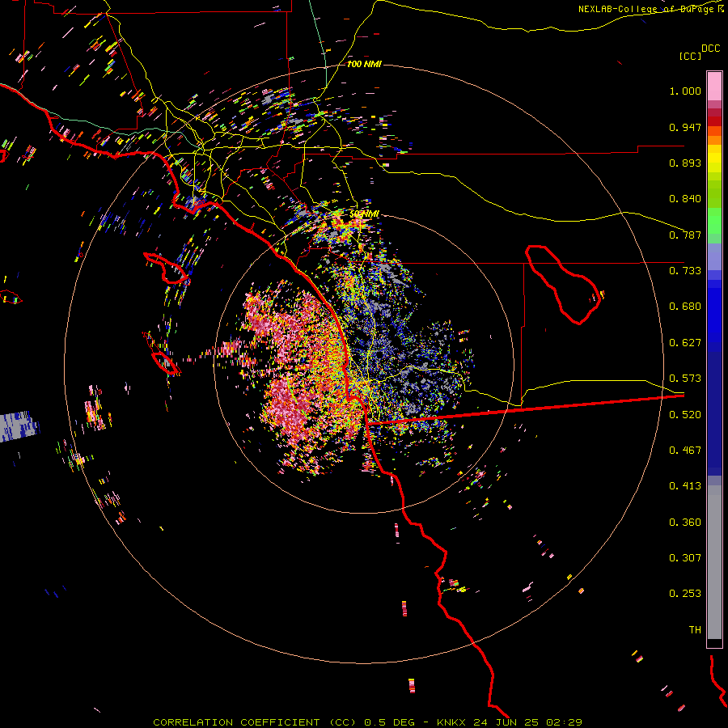
Task: Click the 0.680 scale value
Action: pos(685,307)
